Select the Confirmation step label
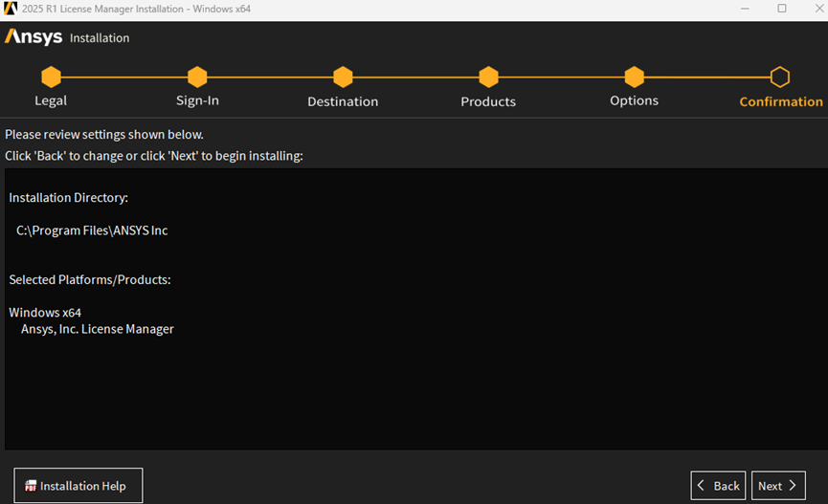Image resolution: width=828 pixels, height=504 pixels. click(781, 101)
